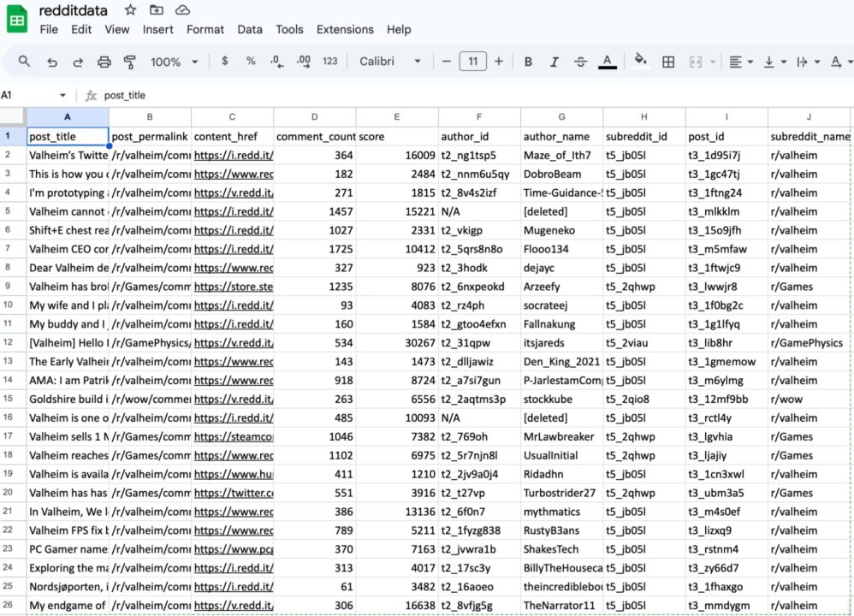
Task: Print the spreadsheet
Action: [104, 62]
